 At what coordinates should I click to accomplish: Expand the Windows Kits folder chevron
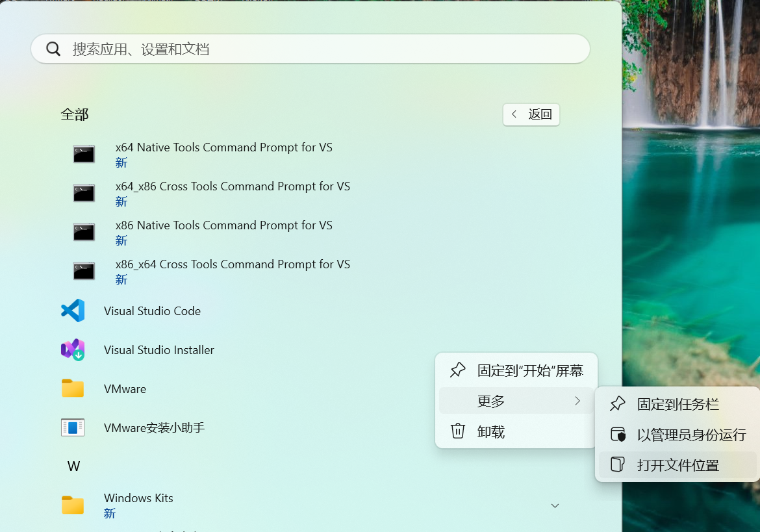555,505
